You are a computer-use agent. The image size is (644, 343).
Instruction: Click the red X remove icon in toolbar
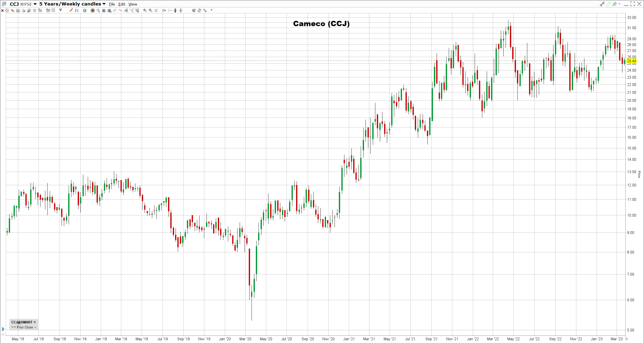[3, 11]
